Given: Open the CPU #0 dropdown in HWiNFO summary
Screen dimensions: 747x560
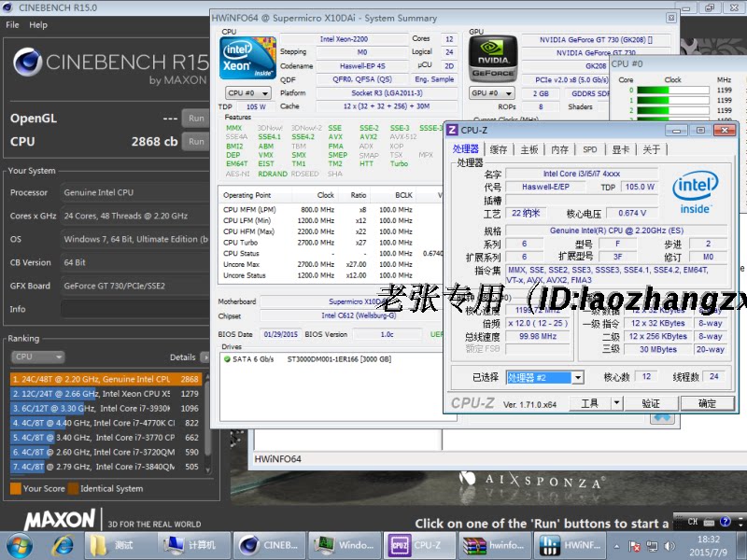Looking at the screenshot, I should coord(264,92).
